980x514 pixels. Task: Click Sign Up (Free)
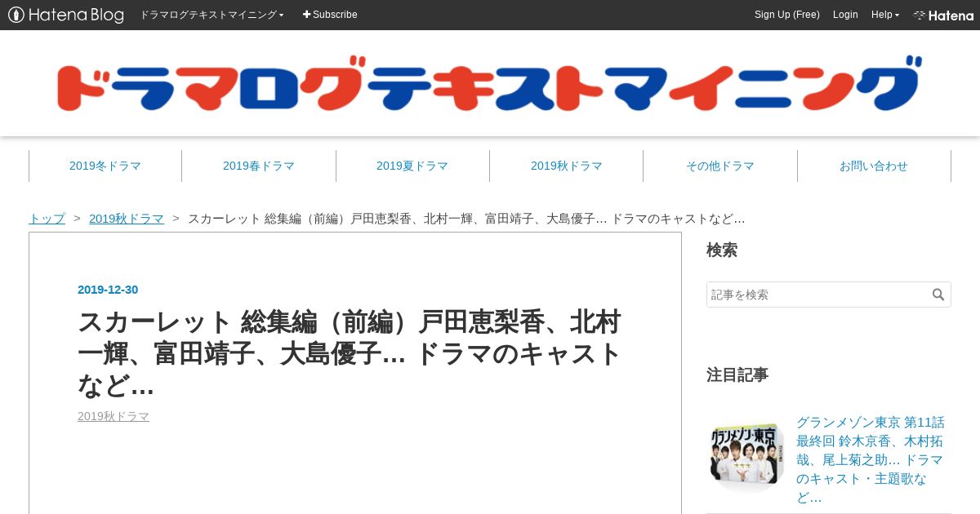click(786, 15)
